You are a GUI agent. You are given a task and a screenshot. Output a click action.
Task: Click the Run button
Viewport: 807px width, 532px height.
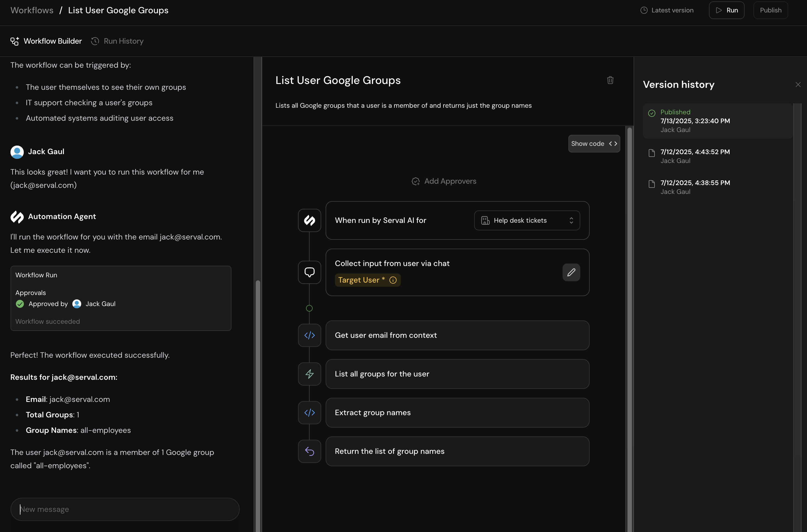[726, 10]
